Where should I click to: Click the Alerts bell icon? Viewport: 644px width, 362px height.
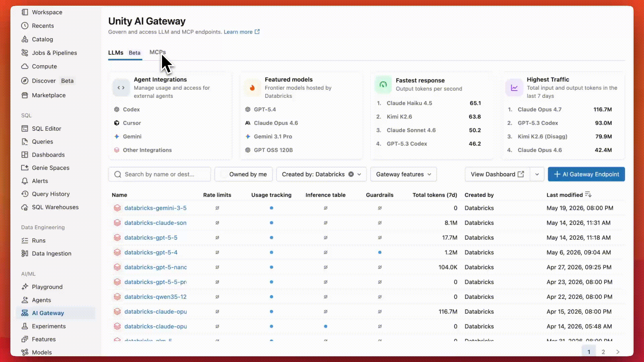point(24,181)
